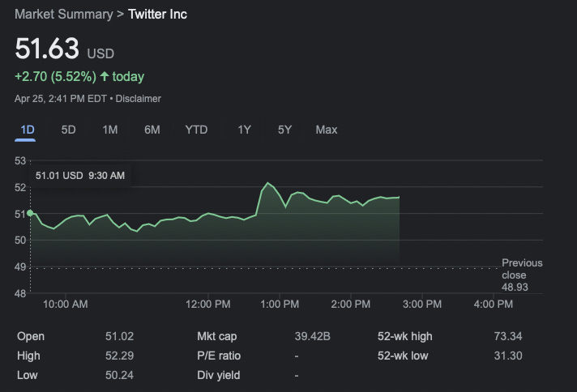
Task: Select the Max time range tab
Action: point(327,130)
